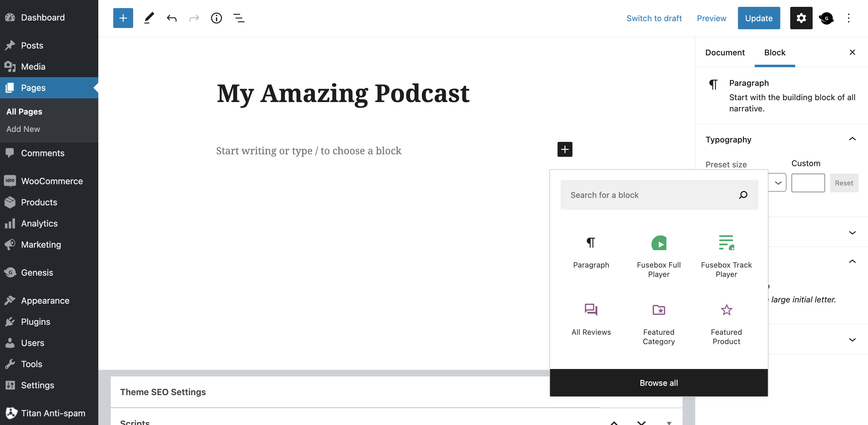868x425 pixels.
Task: Click the Undo arrow icon
Action: [x=171, y=18]
